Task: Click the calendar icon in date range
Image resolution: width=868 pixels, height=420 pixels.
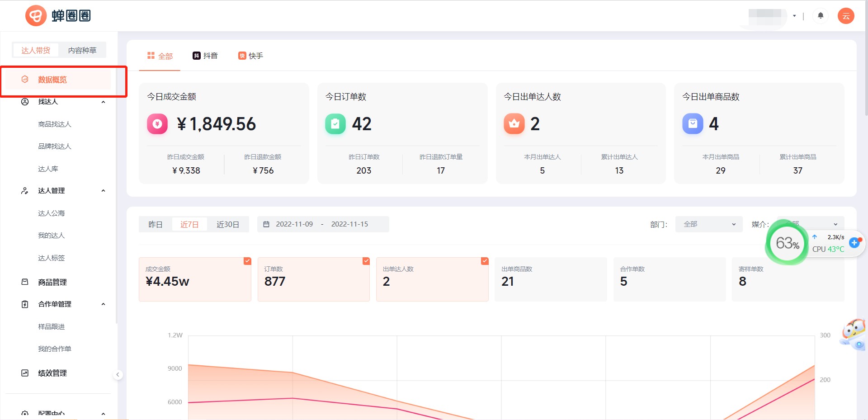Action: [x=266, y=224]
